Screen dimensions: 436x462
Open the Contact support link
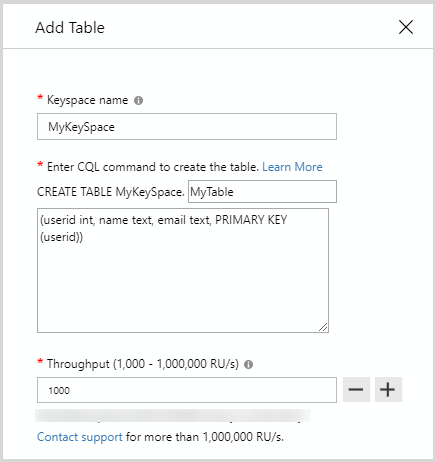pos(80,437)
